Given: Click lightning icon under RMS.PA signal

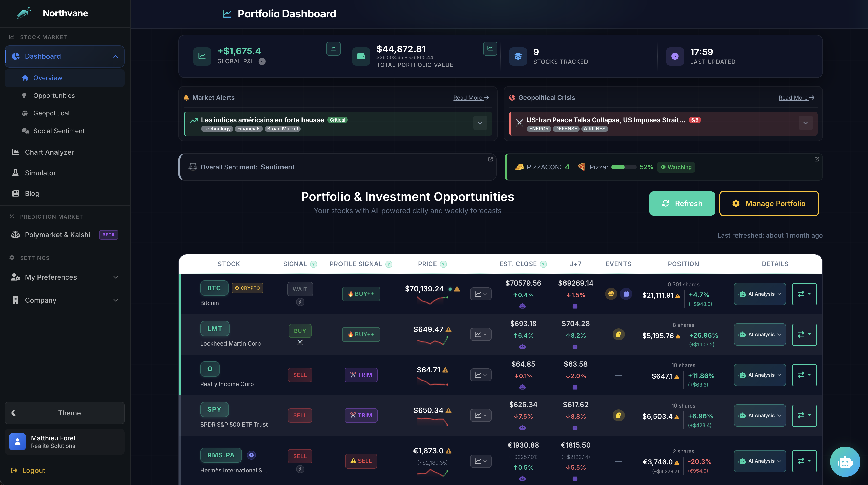Looking at the screenshot, I should coord(300,469).
